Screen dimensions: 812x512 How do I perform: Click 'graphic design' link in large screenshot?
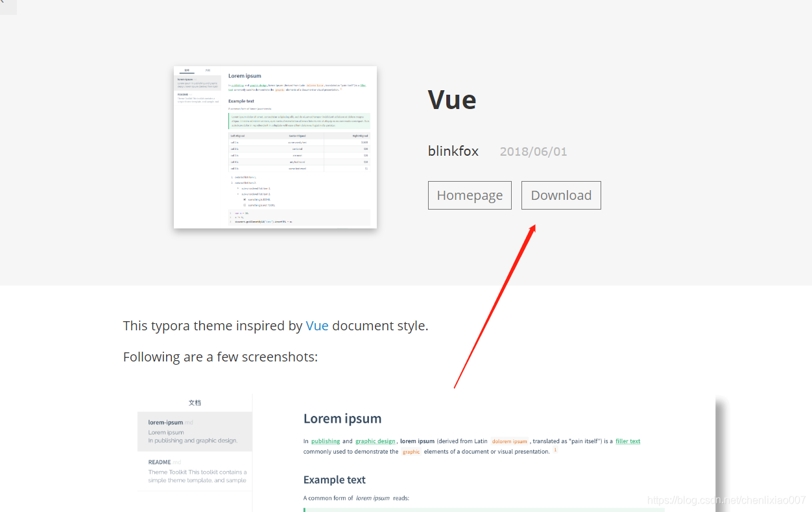click(x=376, y=441)
